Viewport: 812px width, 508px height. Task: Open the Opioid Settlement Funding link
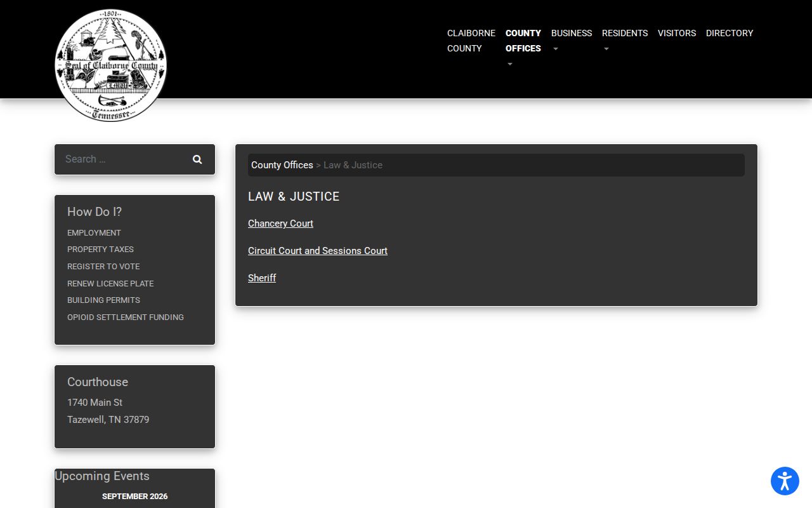(126, 317)
